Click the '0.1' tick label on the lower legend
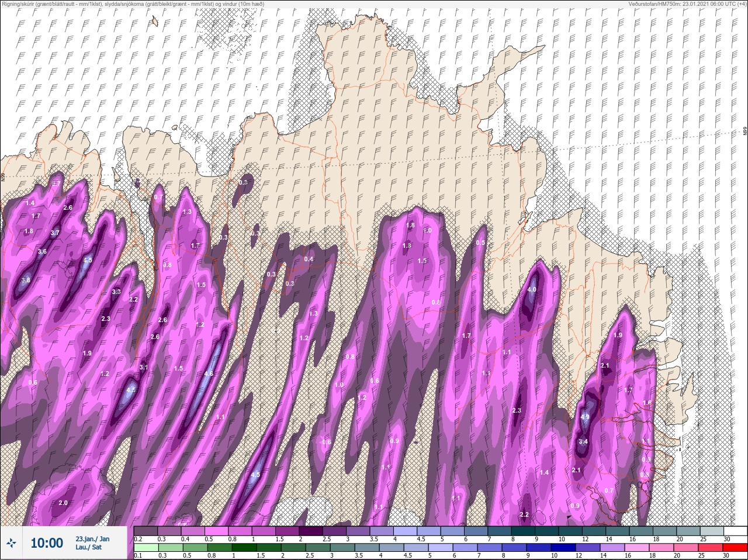Viewport: 748px width, 560px height. 137,555
